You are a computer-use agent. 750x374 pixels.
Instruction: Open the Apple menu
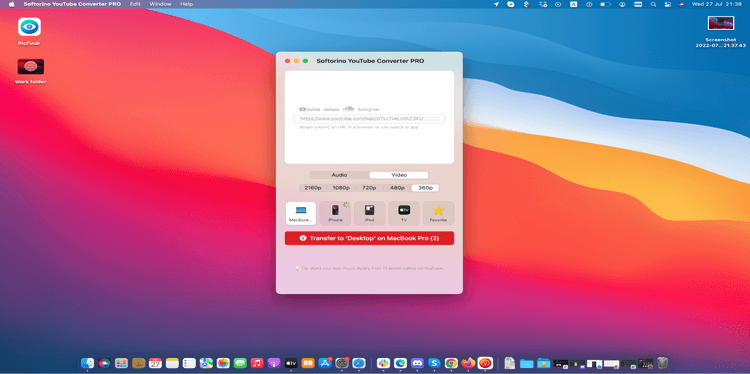(x=11, y=4)
